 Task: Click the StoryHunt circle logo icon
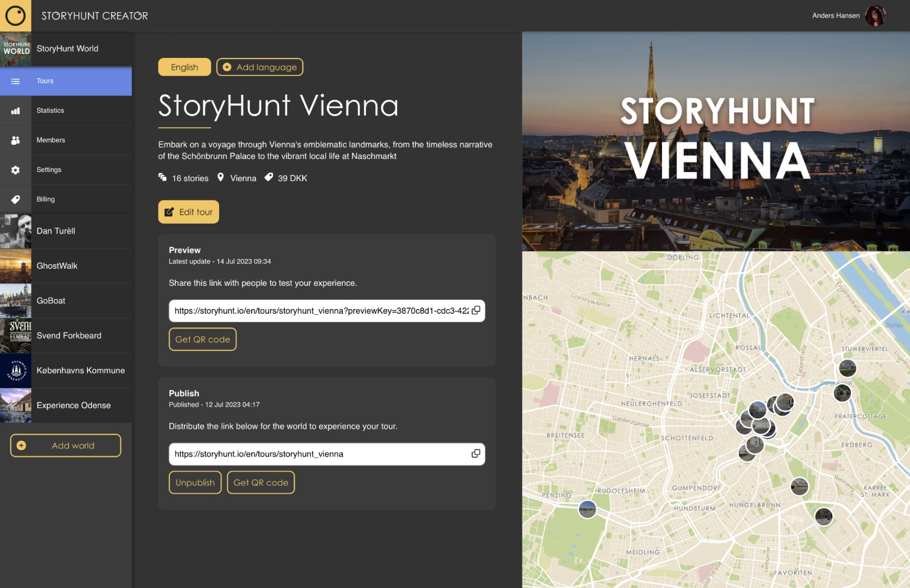pyautogui.click(x=15, y=15)
